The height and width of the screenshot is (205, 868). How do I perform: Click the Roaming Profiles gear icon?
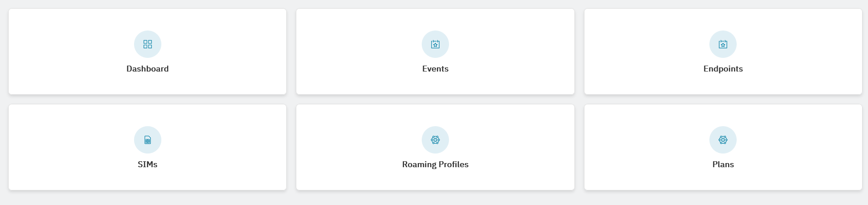click(x=435, y=140)
